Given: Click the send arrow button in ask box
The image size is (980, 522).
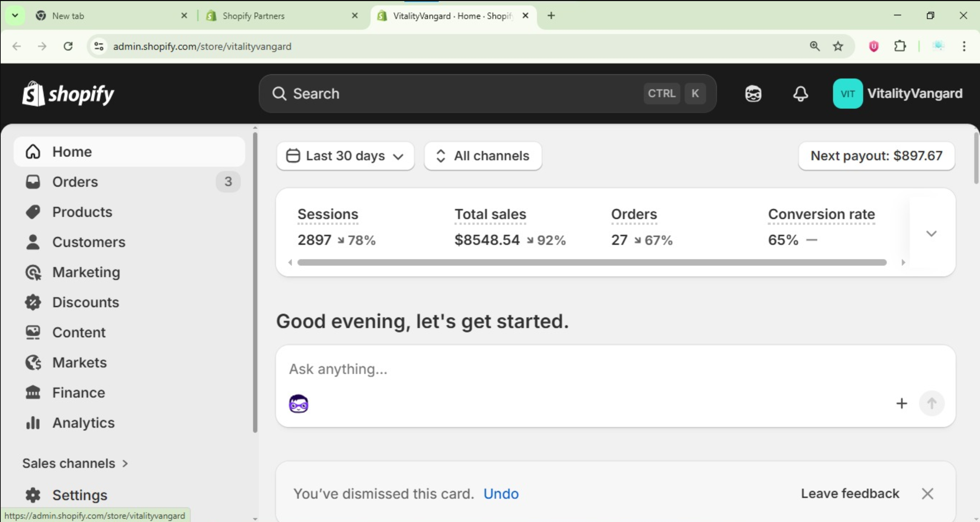Looking at the screenshot, I should pyautogui.click(x=931, y=403).
